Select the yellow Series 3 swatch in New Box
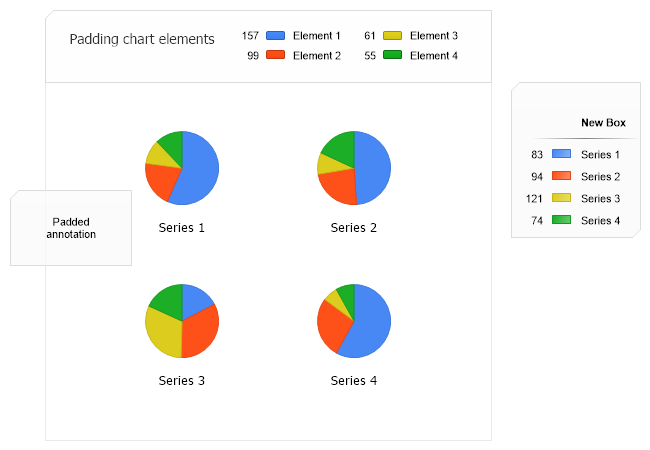The image size is (650, 450). click(562, 198)
